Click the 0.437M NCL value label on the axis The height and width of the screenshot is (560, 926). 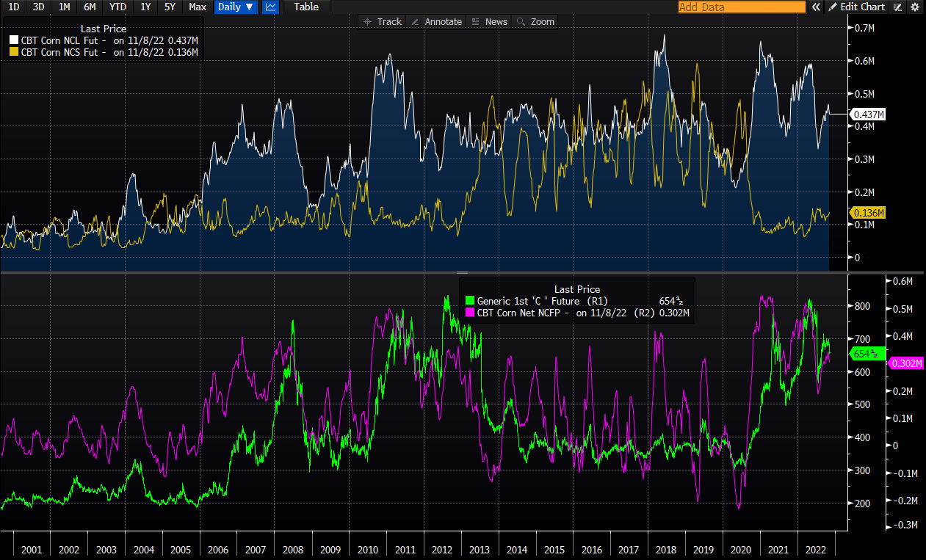tap(867, 114)
